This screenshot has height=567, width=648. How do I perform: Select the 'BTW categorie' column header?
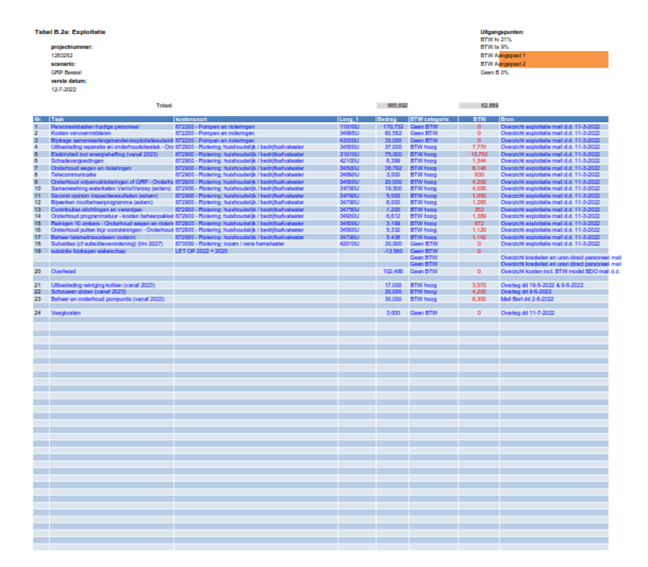[431, 118]
